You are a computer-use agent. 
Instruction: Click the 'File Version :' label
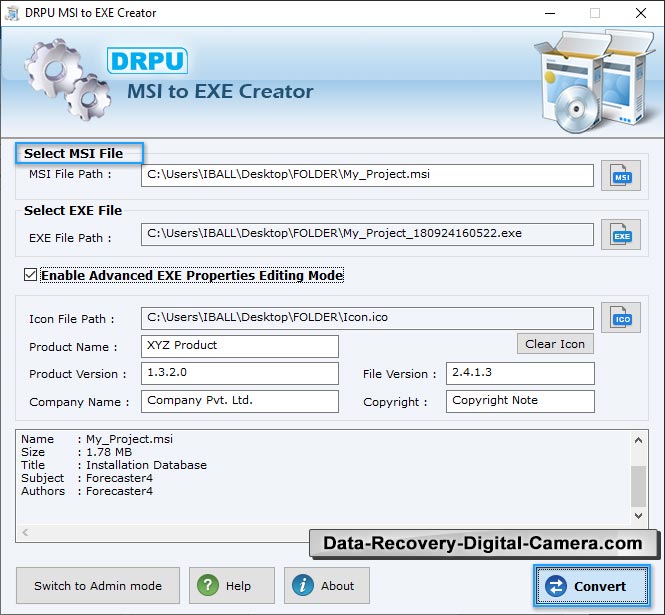(x=400, y=374)
